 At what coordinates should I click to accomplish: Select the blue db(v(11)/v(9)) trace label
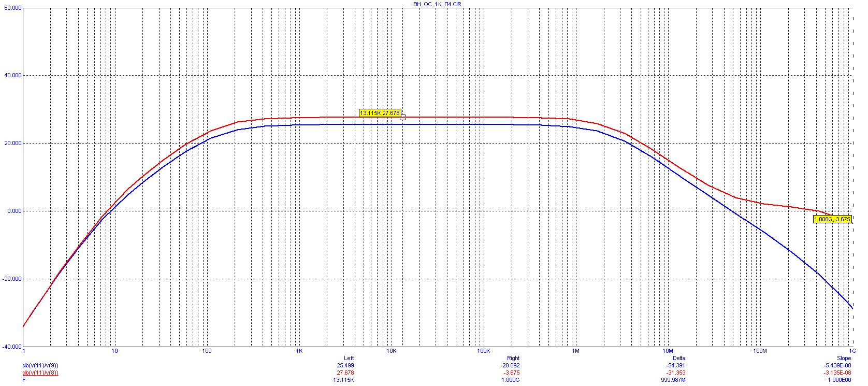click(40, 365)
